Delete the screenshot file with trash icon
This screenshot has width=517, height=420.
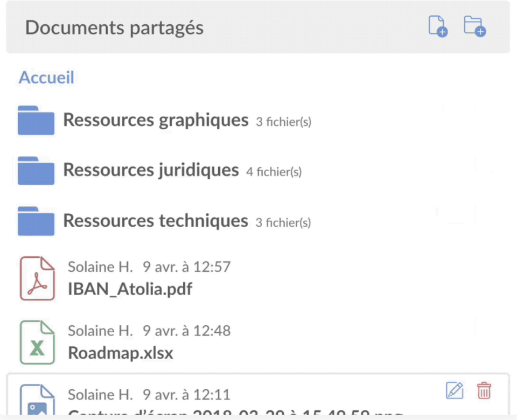tap(484, 390)
